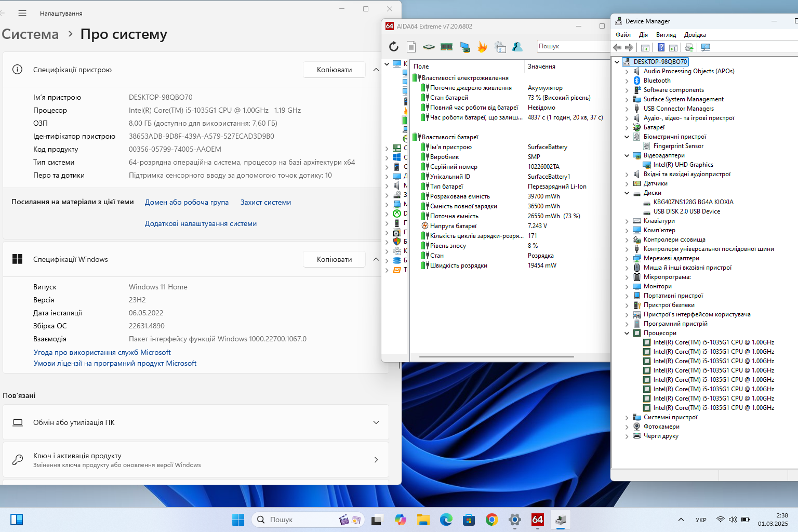
Task: Collapse the Процесори node in Device Manager
Action: point(627,334)
